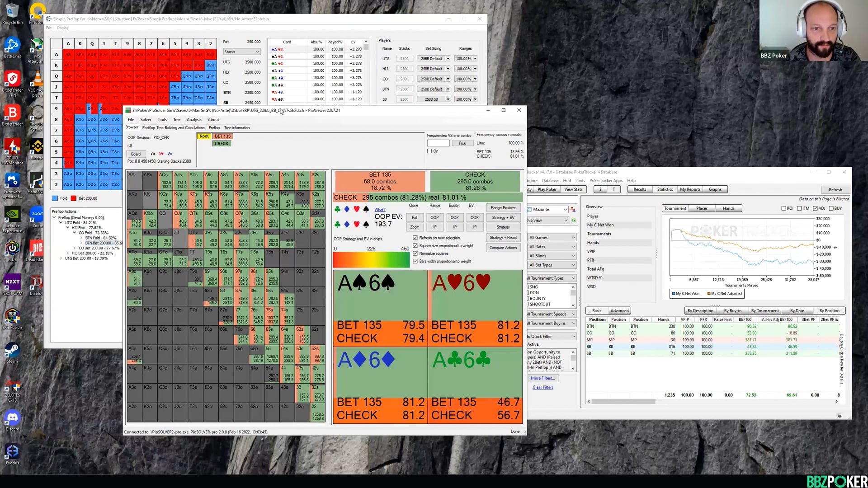Image resolution: width=868 pixels, height=488 pixels.
Task: Select the diamond suit filter in PioViewer
Action: (347, 210)
